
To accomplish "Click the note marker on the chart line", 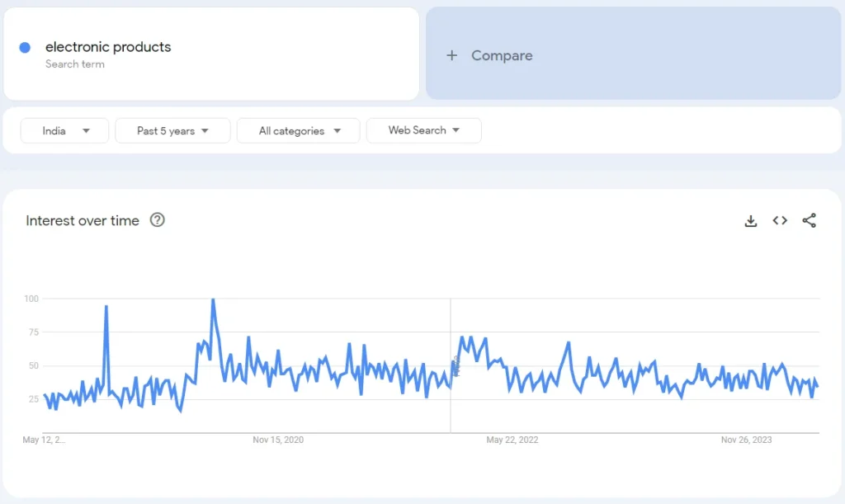I will point(456,365).
